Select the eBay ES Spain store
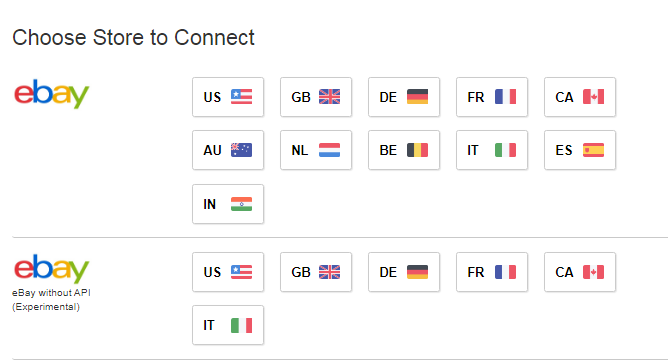 (x=580, y=150)
